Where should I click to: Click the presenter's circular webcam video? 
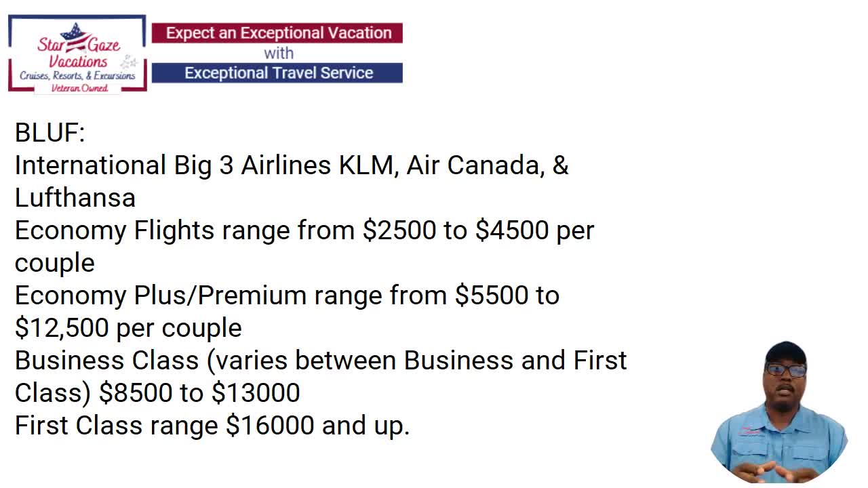(x=779, y=412)
